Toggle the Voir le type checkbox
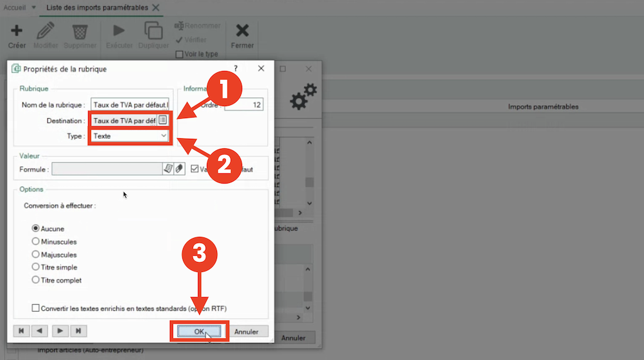Screen dimensions: 644x360 [x=179, y=54]
